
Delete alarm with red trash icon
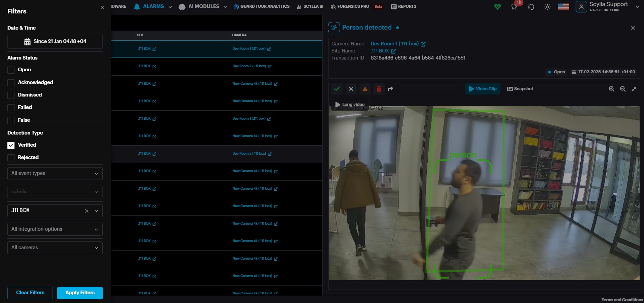coord(379,89)
